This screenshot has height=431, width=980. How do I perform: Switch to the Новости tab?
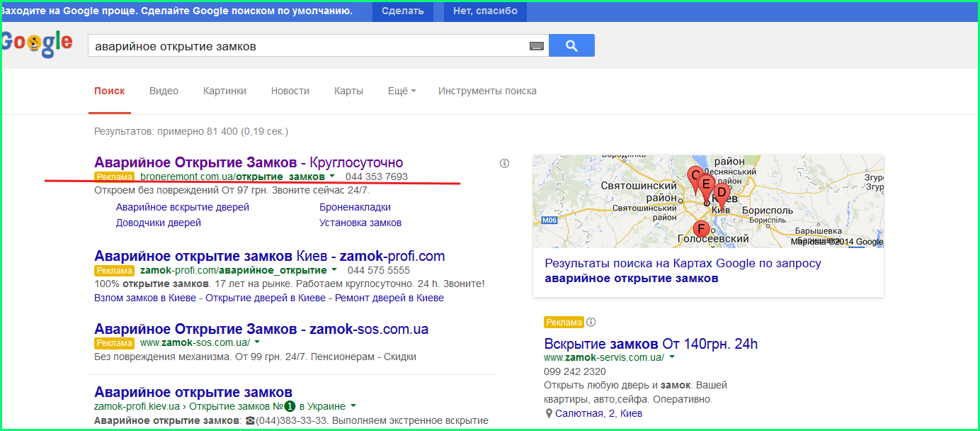[x=290, y=91]
